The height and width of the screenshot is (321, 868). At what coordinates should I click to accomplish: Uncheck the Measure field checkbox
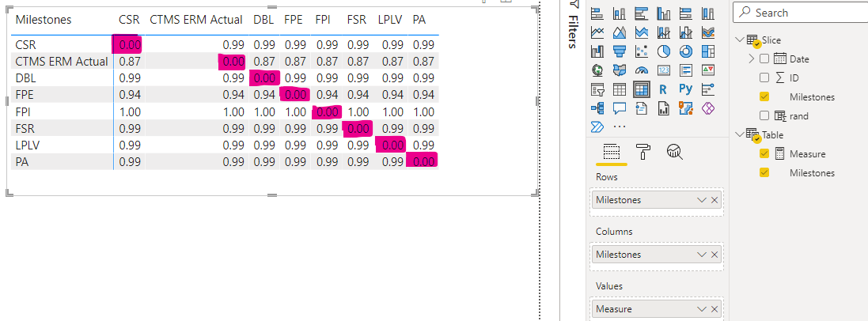point(764,154)
